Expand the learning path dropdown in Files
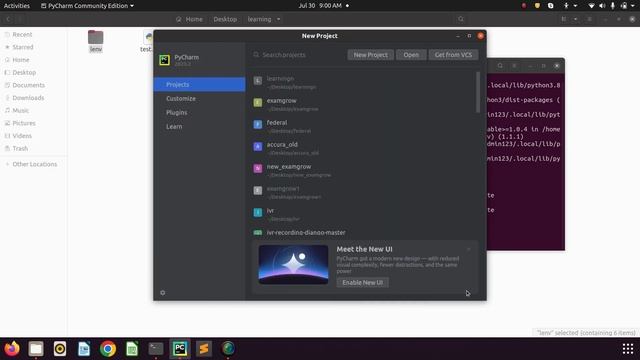Image resolution: width=640 pixels, height=360 pixels. 279,19
